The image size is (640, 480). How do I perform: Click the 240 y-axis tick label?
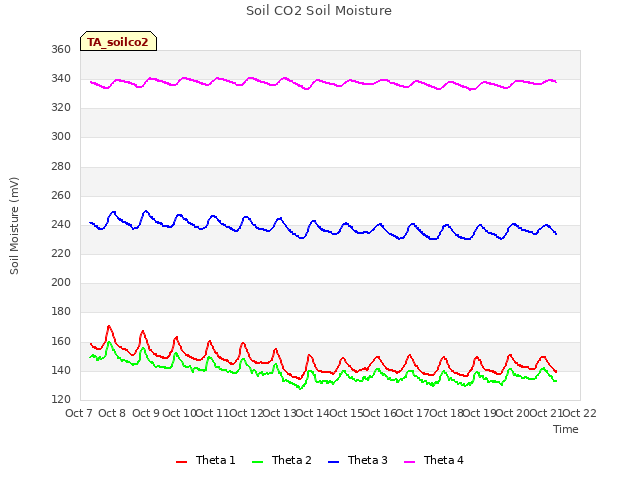[x=61, y=224]
